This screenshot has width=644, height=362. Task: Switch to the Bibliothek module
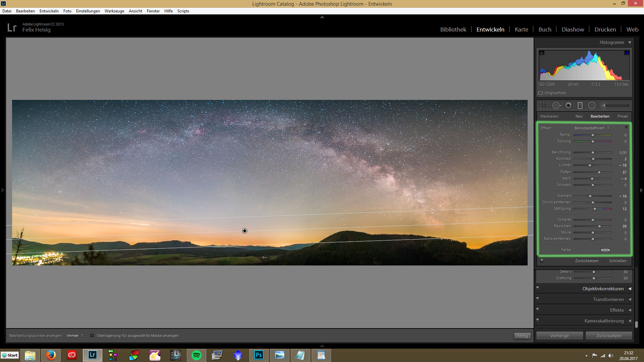(453, 29)
